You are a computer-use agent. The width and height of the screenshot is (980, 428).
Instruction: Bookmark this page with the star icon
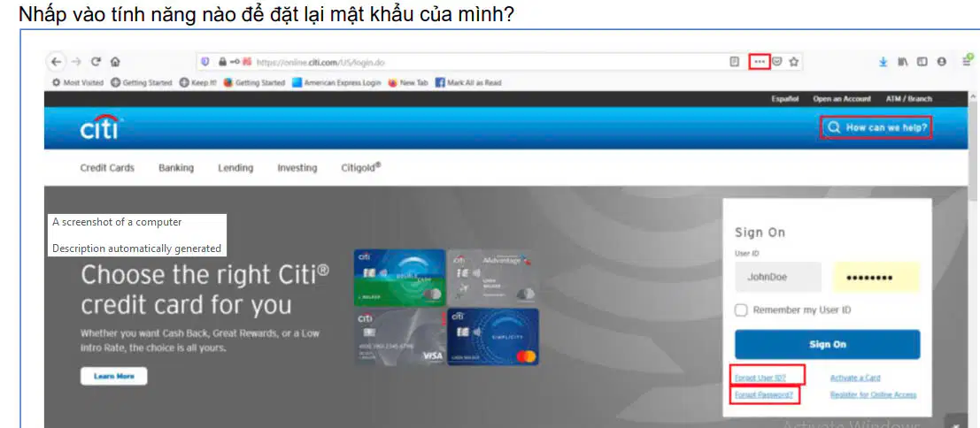tap(794, 62)
